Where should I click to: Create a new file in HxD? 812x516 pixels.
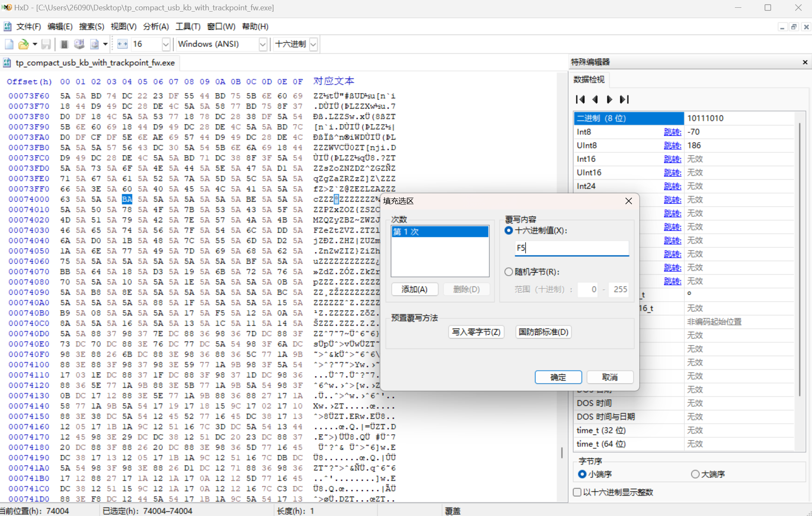[x=9, y=44]
